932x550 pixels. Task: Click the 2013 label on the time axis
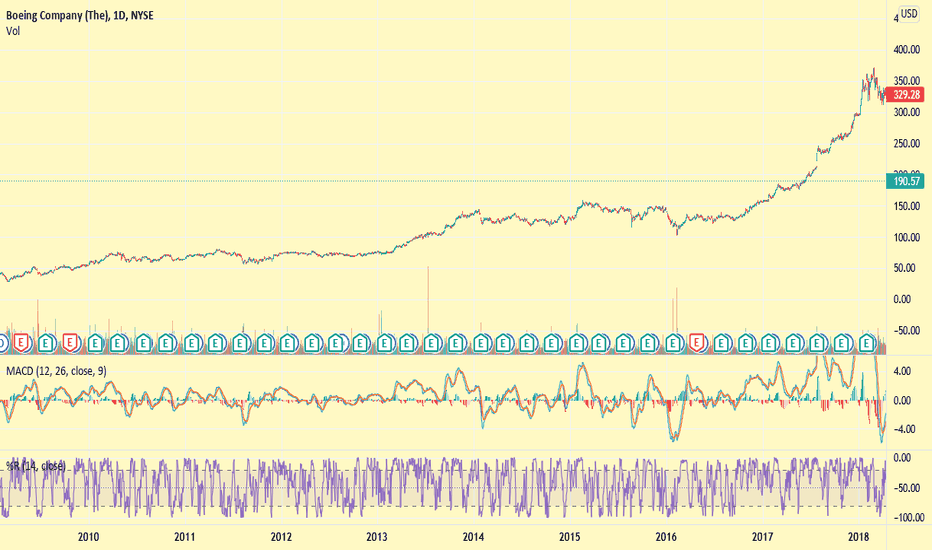[377, 537]
